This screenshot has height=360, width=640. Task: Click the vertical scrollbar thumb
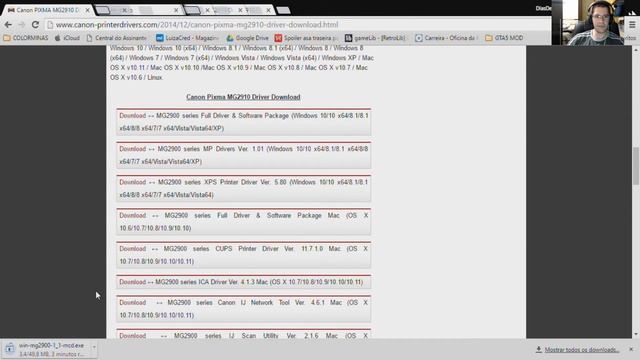coord(636,166)
